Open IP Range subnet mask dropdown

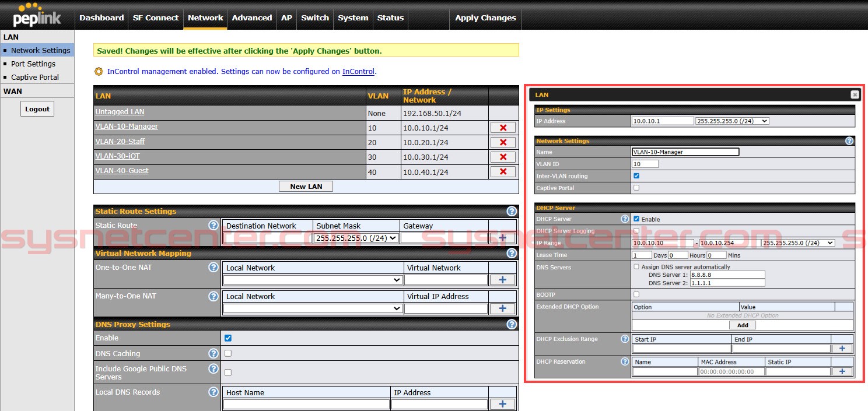tap(798, 243)
